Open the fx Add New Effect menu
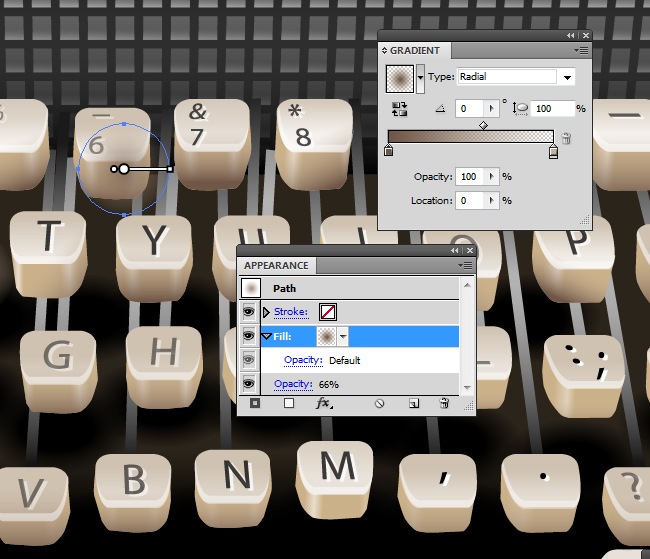The height and width of the screenshot is (559, 650). click(323, 404)
